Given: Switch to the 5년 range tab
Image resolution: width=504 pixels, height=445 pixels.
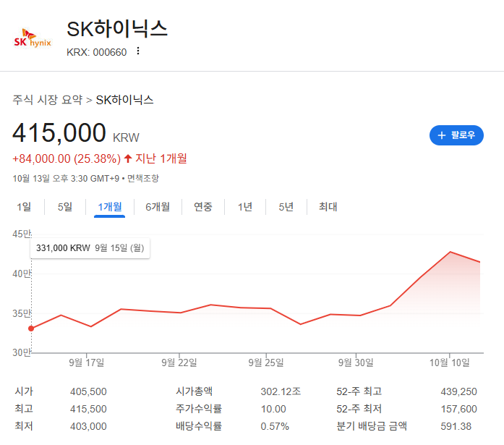Looking at the screenshot, I should (x=286, y=207).
